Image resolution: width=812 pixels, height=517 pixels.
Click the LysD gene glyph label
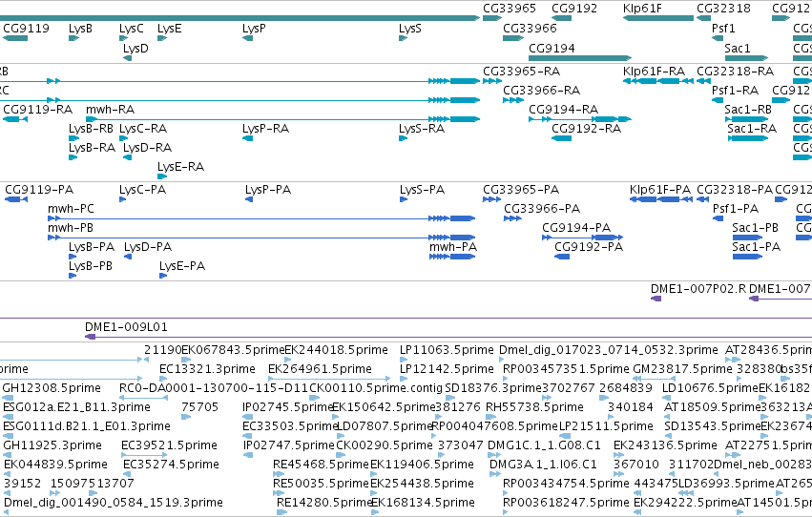tap(135, 49)
